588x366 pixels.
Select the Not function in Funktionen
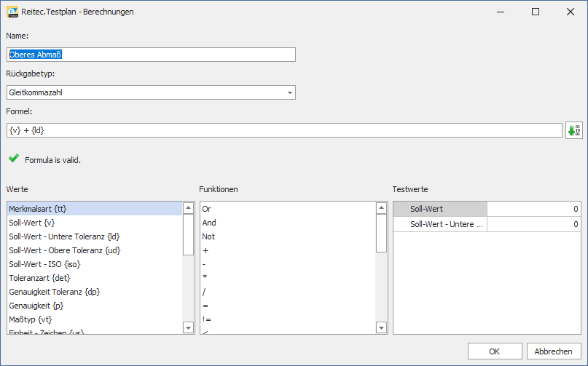tap(287, 236)
